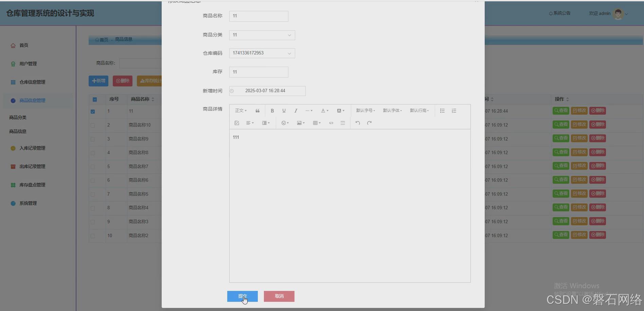
Task: Click inside the rich text editing area
Action: click(x=350, y=206)
